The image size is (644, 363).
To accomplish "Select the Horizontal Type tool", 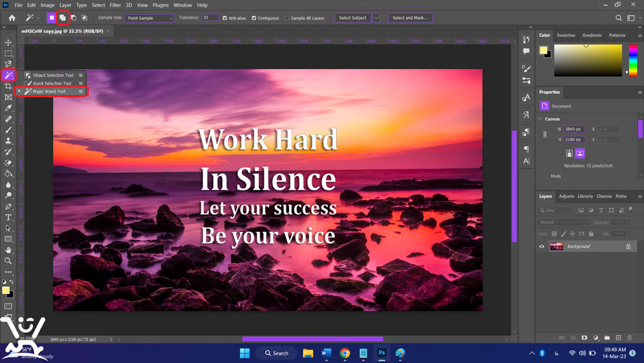I will coord(8,217).
